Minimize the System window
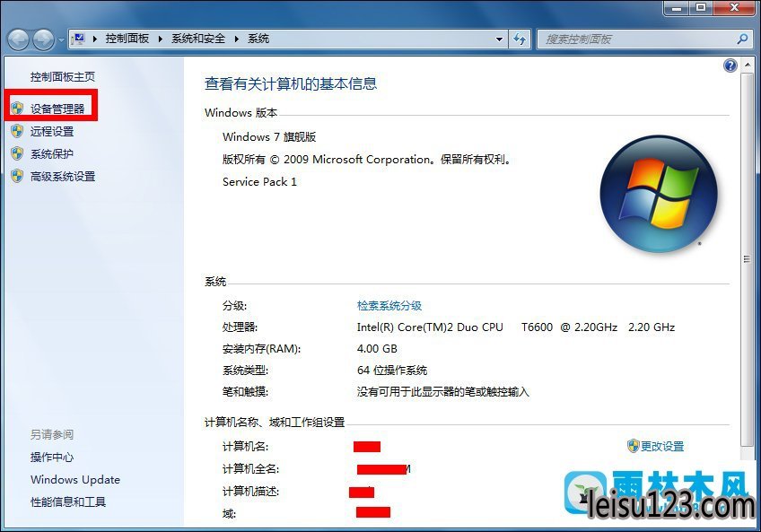Screen dimensions: 761x532 click(x=677, y=8)
